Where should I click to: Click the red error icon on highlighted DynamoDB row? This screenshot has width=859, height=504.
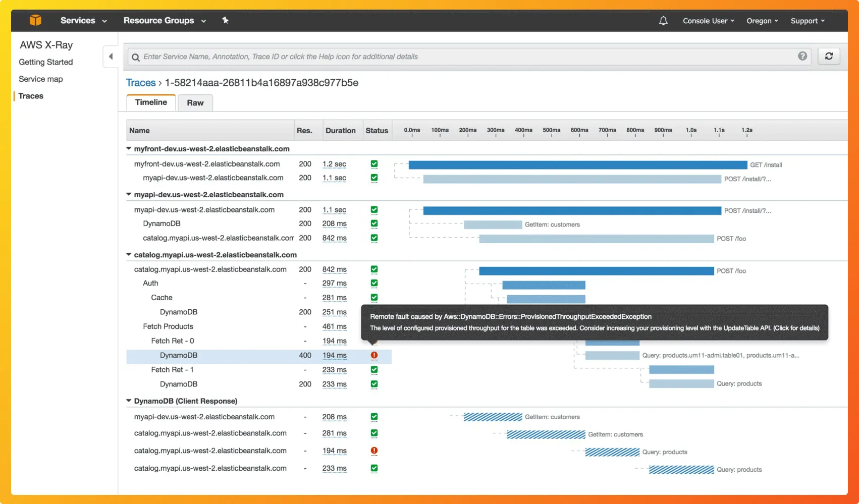click(x=374, y=355)
